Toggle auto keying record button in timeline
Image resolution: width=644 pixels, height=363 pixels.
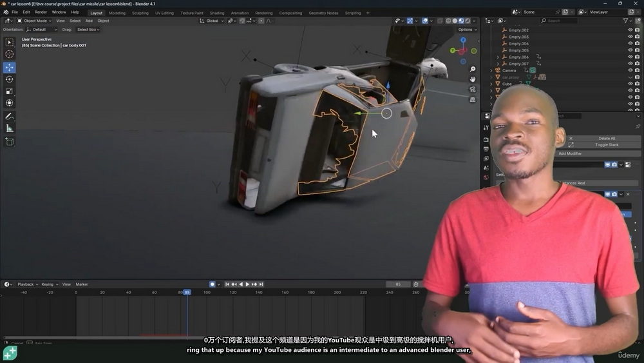[213, 284]
